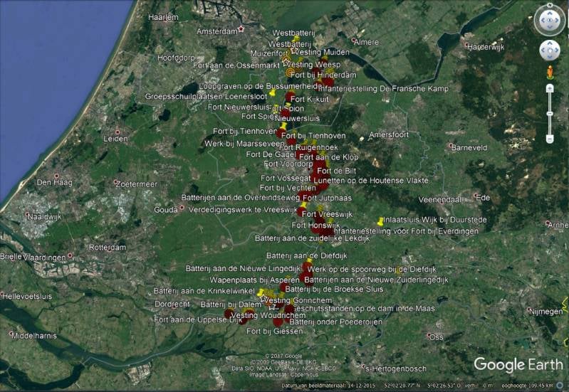Screen dimensions: 569x392
Task: Click the move-up arrow on the pan joystick
Action: click(550, 44)
